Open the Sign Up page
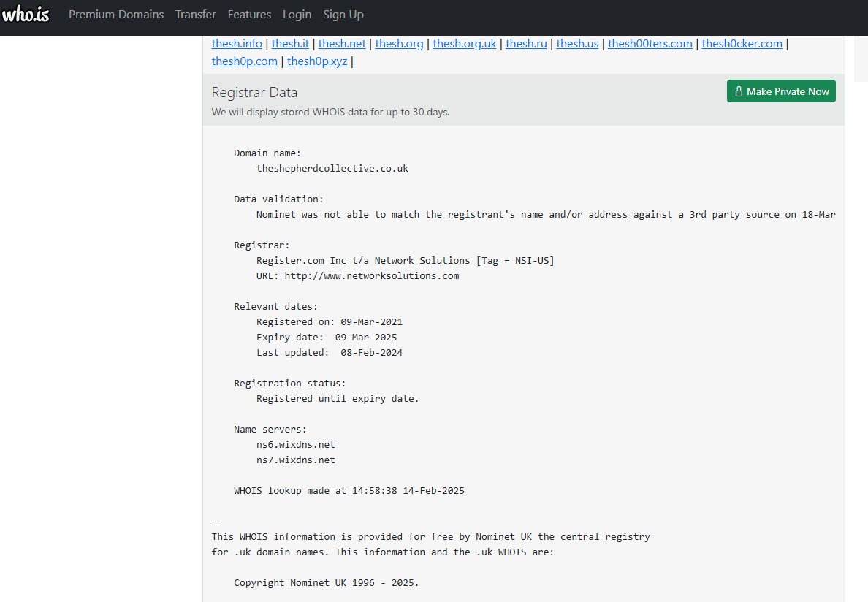 (x=343, y=15)
